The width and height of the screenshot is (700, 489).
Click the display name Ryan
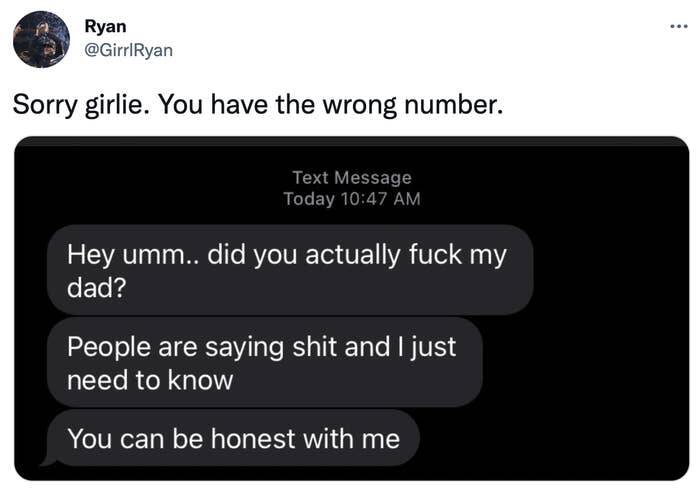[106, 27]
